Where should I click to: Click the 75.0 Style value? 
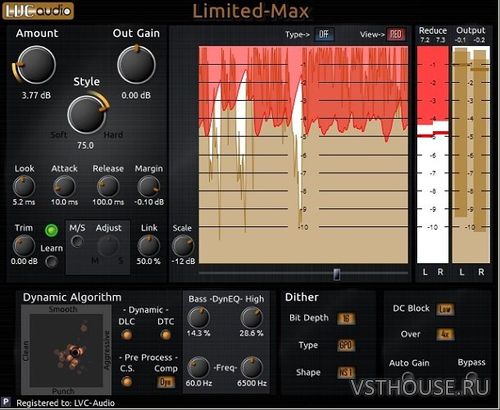pos(85,146)
